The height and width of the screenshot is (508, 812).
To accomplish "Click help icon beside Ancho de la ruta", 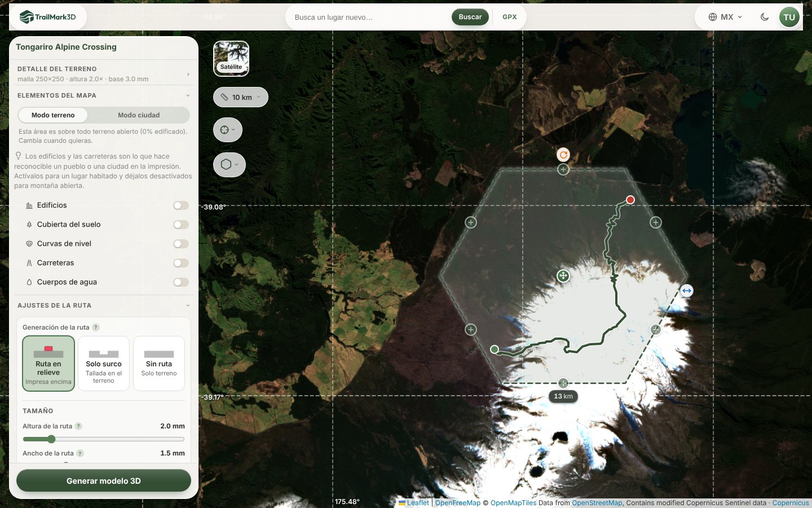I will click(80, 453).
